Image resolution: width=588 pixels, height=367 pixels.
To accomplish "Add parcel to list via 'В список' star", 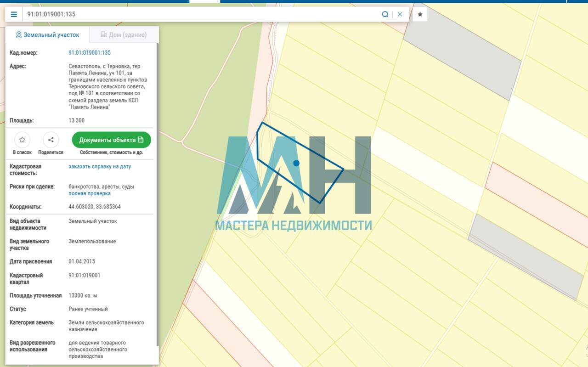I will (22, 140).
